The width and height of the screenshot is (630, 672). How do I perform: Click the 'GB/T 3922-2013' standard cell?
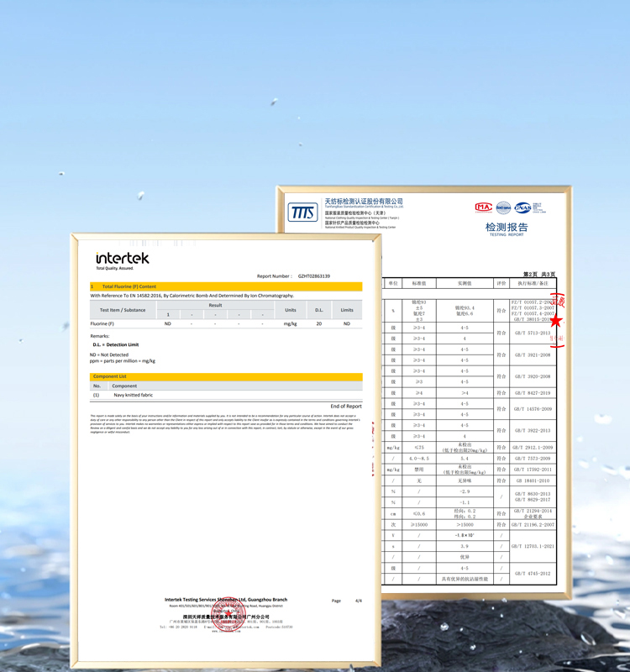click(533, 431)
